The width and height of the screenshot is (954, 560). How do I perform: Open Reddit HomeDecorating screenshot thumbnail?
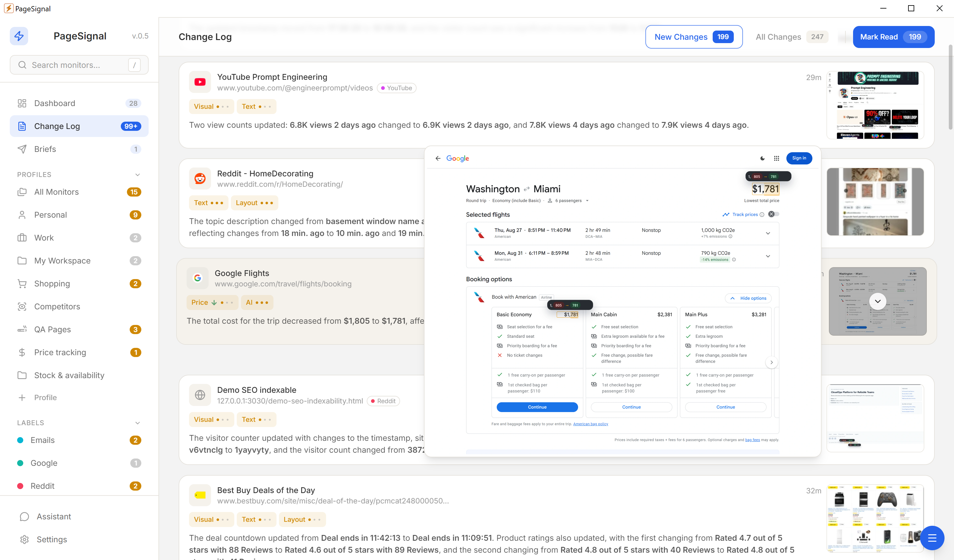875,202
